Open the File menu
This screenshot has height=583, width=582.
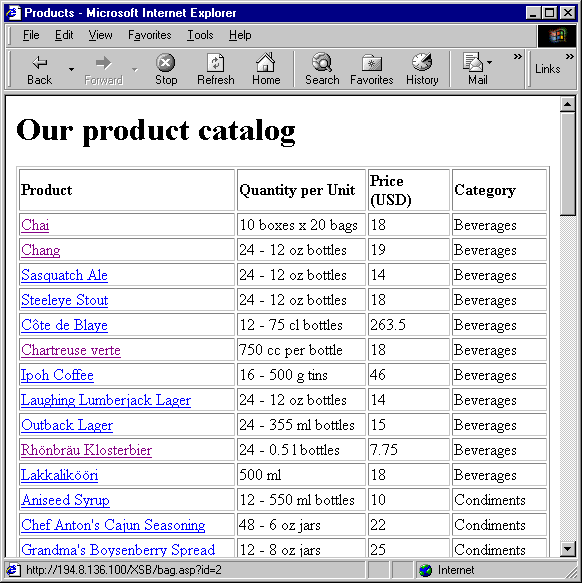click(31, 35)
